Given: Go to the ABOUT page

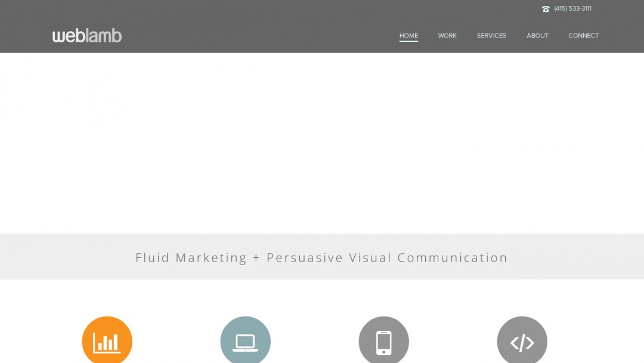Looking at the screenshot, I should point(537,35).
